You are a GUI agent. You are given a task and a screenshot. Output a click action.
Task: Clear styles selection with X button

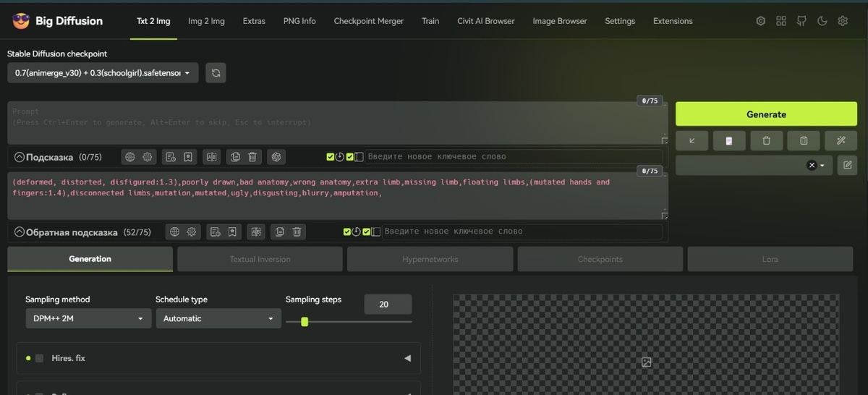pyautogui.click(x=812, y=166)
